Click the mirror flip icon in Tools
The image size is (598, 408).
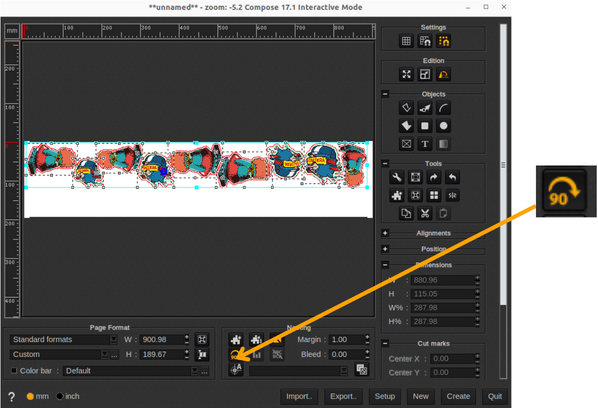coord(453,195)
